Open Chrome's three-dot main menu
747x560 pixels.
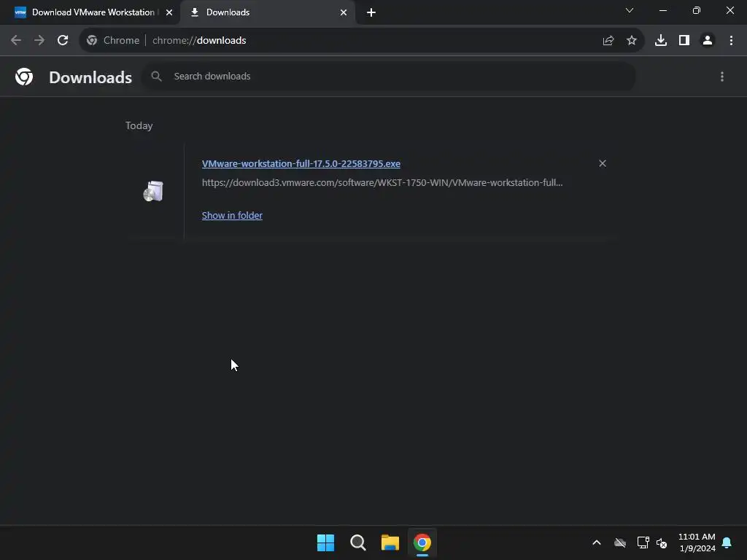click(x=731, y=41)
